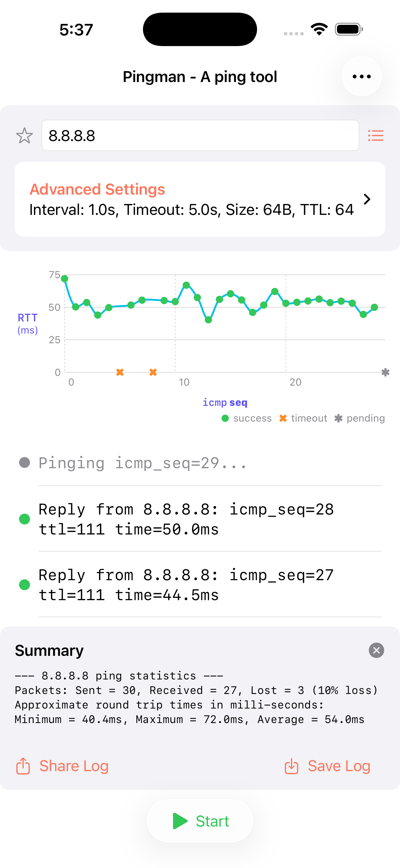400x868 pixels.
Task: Tap the Share Log label
Action: 74,766
